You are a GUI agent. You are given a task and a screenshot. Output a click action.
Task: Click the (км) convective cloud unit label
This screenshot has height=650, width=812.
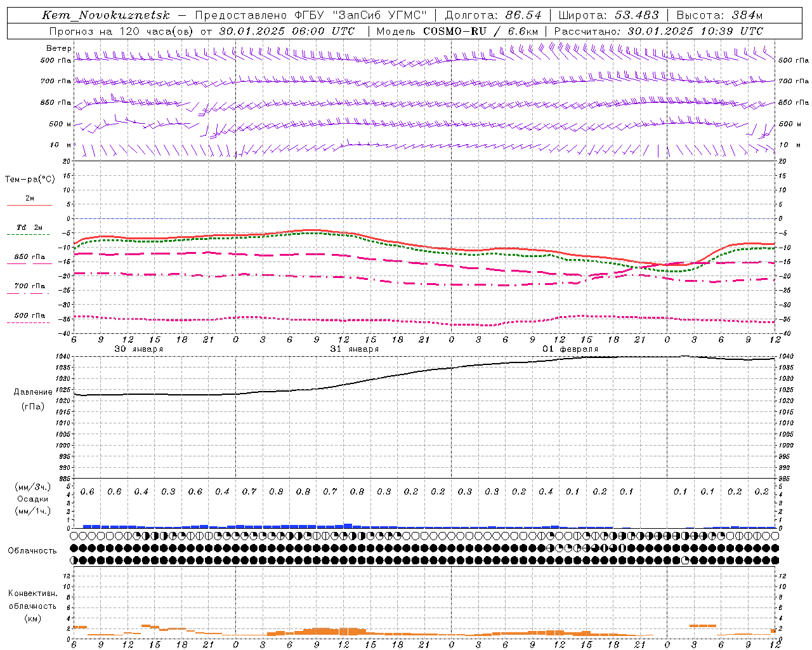coord(32,618)
